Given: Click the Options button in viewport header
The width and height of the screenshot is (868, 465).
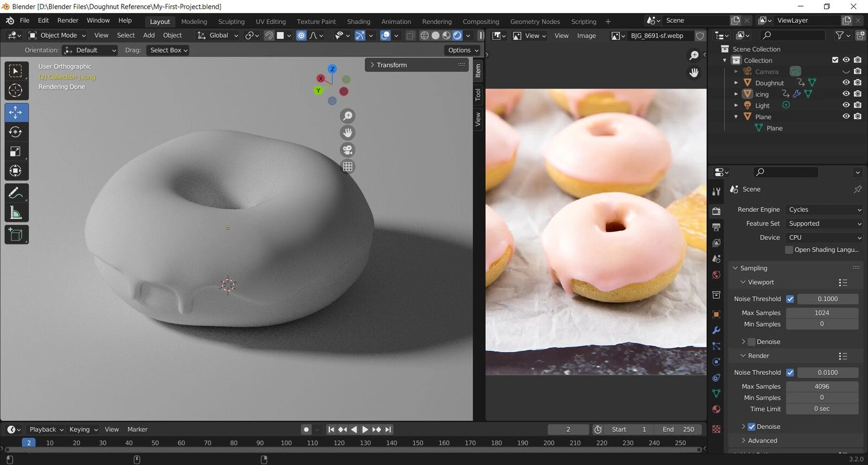Looking at the screenshot, I should tap(463, 50).
